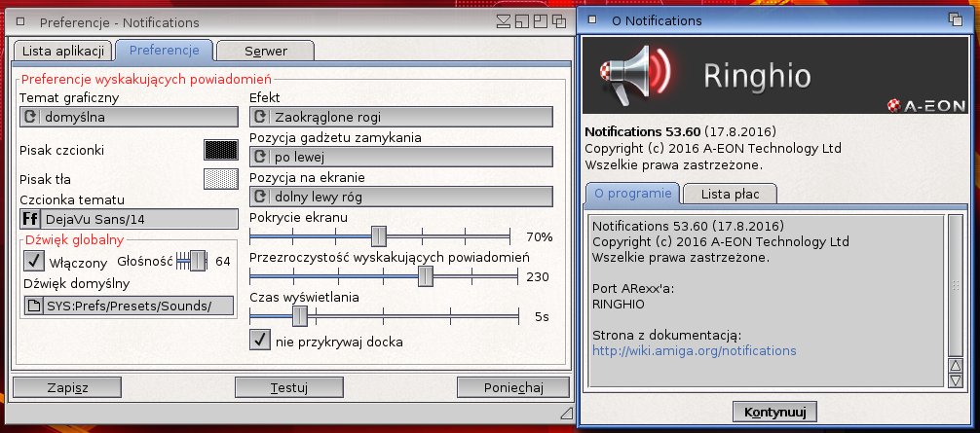Click the depth gadget in Preferencje window
The width and height of the screenshot is (980, 433).
point(559,21)
